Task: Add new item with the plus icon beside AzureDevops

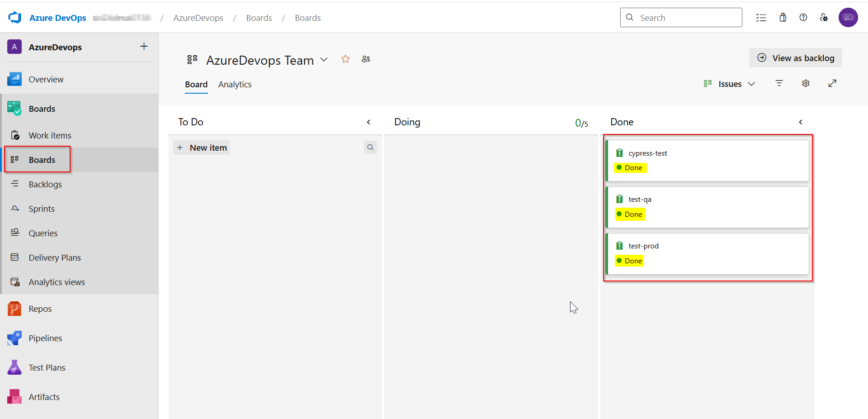Action: tap(144, 46)
